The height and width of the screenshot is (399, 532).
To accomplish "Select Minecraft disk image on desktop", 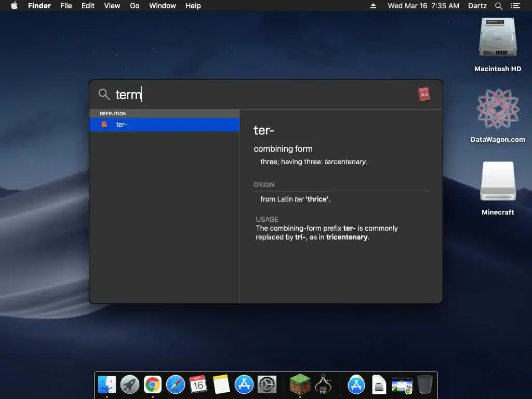I will (x=498, y=181).
